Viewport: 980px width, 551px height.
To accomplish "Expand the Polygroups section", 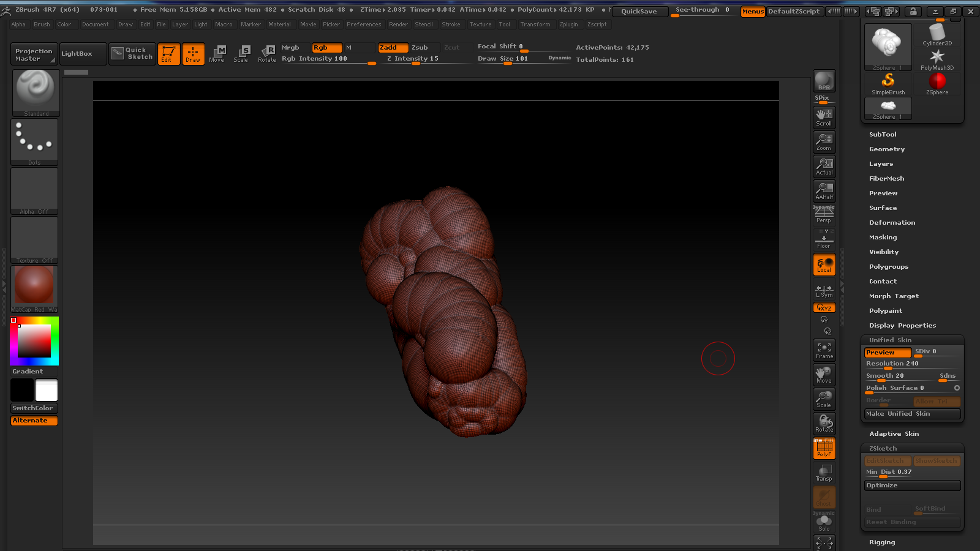I will 888,266.
